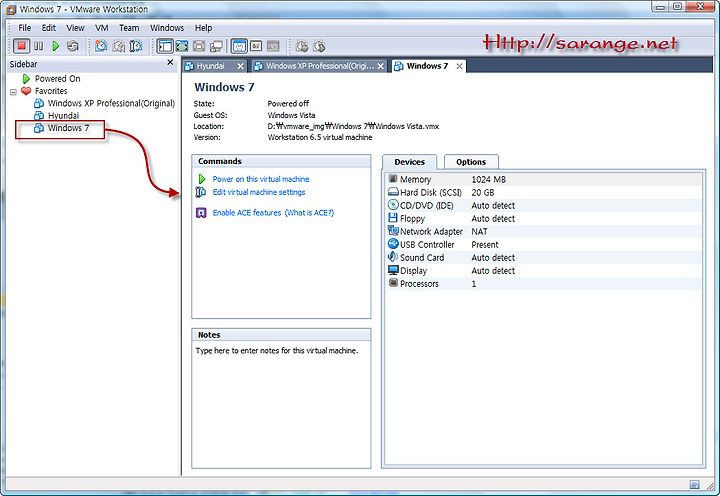Select Hyundai in the Favorites list
This screenshot has width=720, height=496.
[x=63, y=116]
